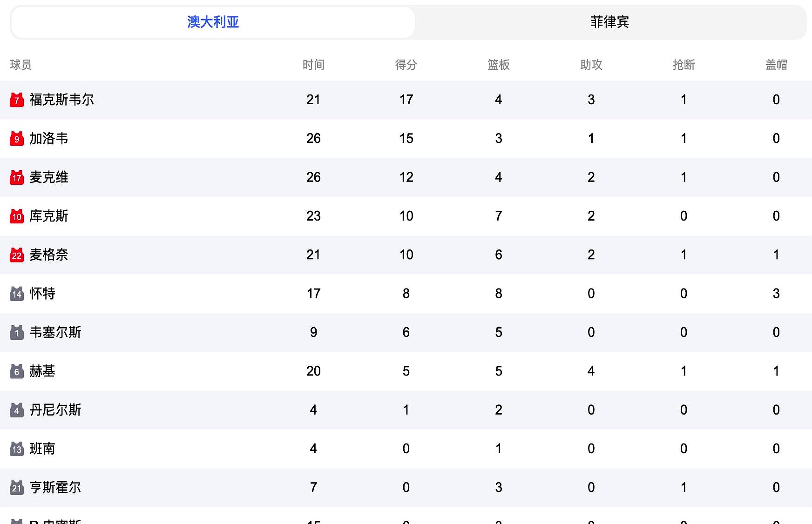Click the 盖帽 column header
This screenshot has width=812, height=524.
pos(776,65)
